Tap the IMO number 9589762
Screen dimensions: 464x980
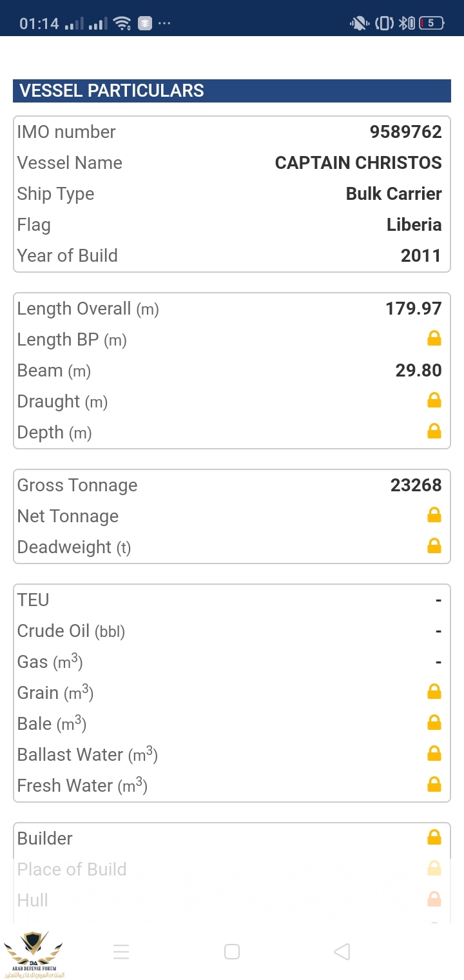(x=405, y=132)
